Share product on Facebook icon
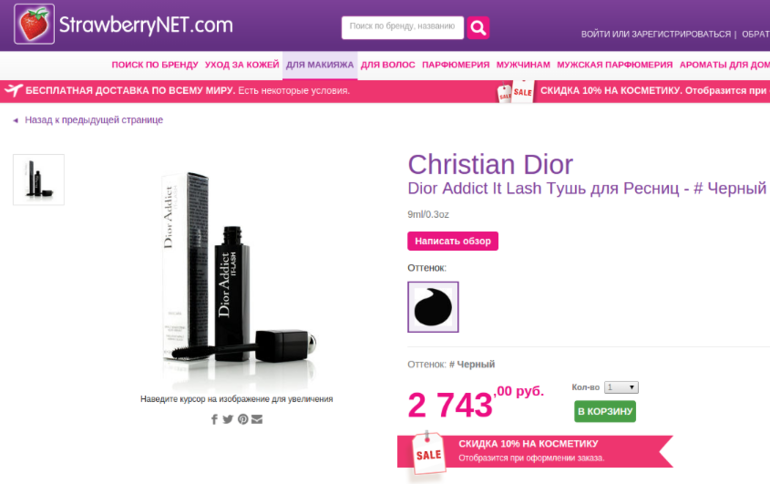The image size is (770, 484). [x=214, y=419]
